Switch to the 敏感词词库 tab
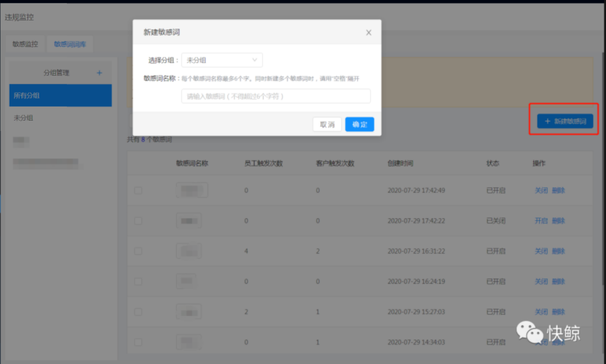Screen dimensions: 606x364 (x=70, y=44)
